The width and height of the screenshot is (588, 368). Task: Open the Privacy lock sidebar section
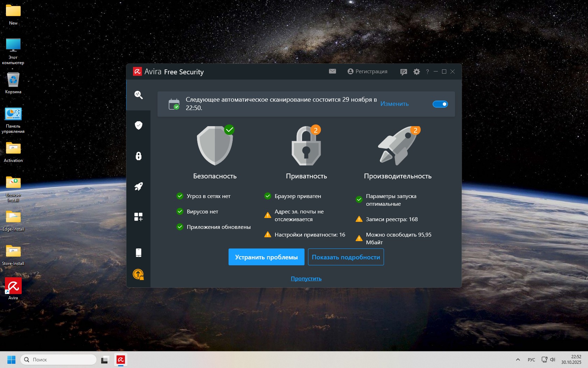coord(138,156)
